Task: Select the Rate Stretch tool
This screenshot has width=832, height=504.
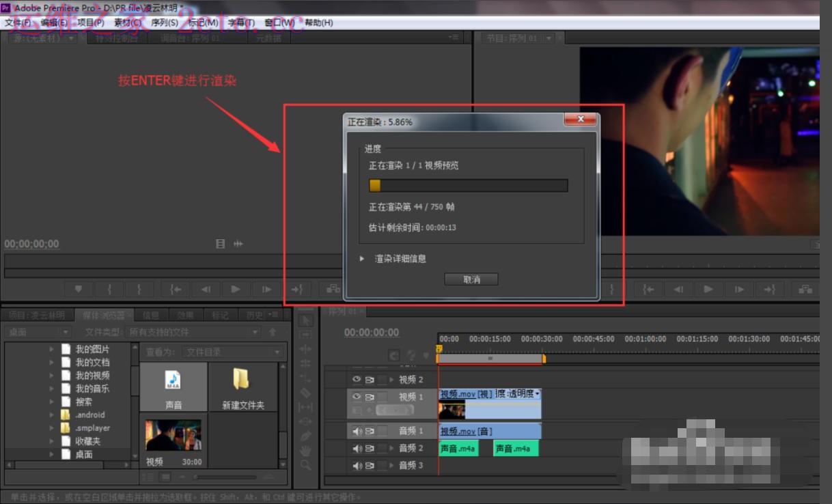Action: pos(305,378)
